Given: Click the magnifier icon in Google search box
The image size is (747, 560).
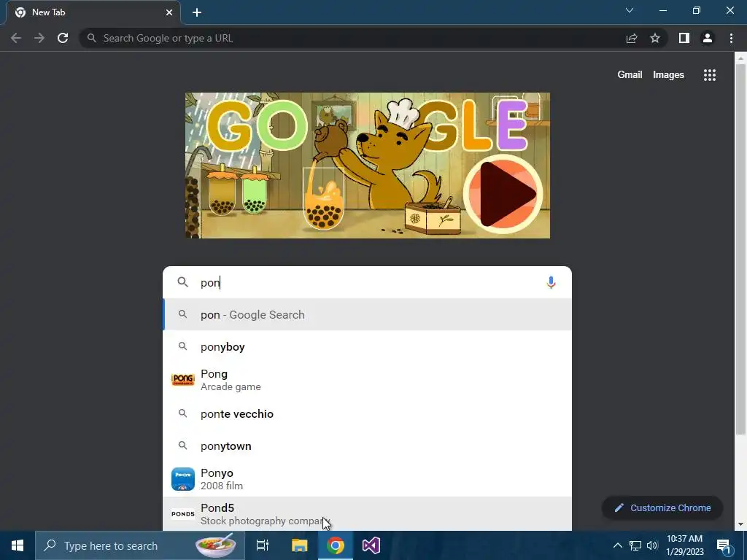Looking at the screenshot, I should (x=182, y=282).
